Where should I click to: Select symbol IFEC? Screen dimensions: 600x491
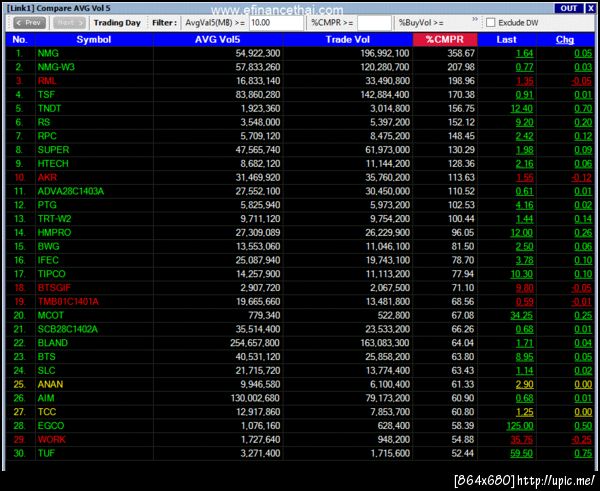48,260
